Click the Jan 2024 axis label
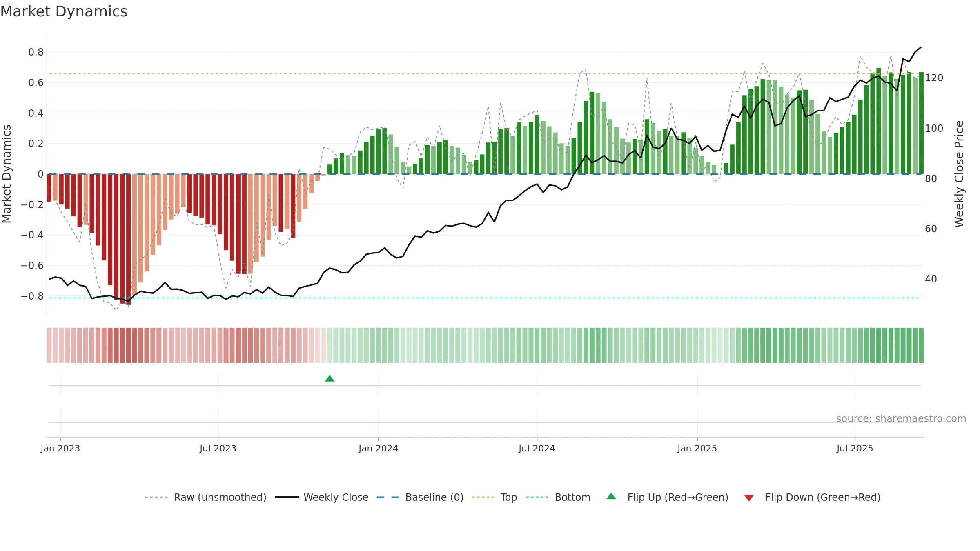Viewport: 980px width, 551px height. pyautogui.click(x=378, y=448)
